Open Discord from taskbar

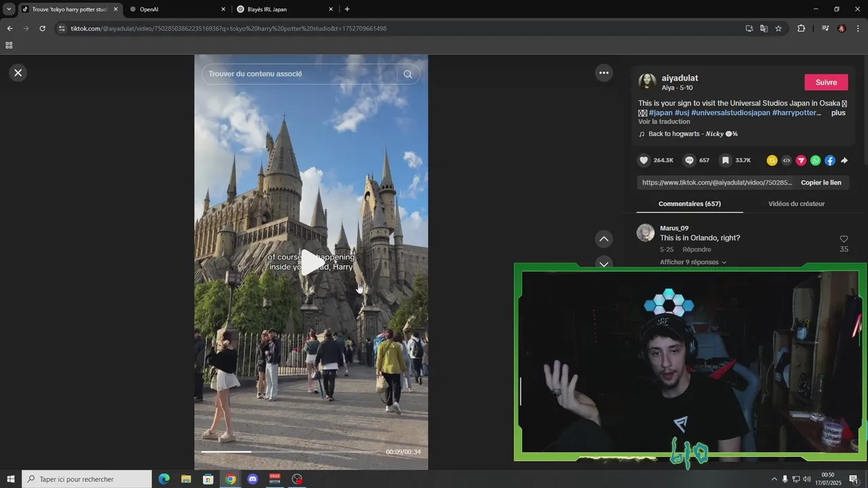tap(253, 479)
